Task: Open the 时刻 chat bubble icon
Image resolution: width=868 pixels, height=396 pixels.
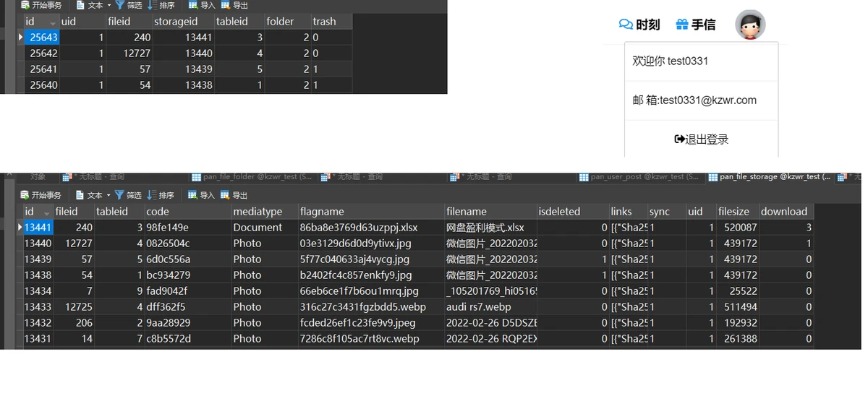Action: (626, 25)
